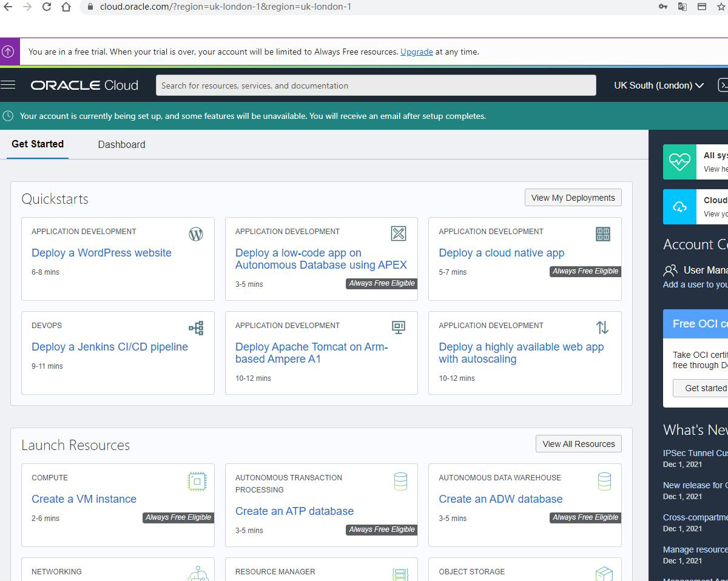Click the APEX low-code app icon
Viewport: 728px width, 581px height.
(x=399, y=233)
